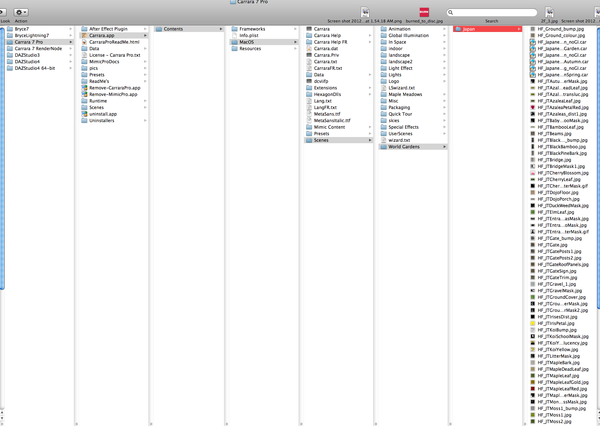The width and height of the screenshot is (600, 426).
Task: Click the CarraraProReadMe.html file icon
Action: click(x=85, y=42)
